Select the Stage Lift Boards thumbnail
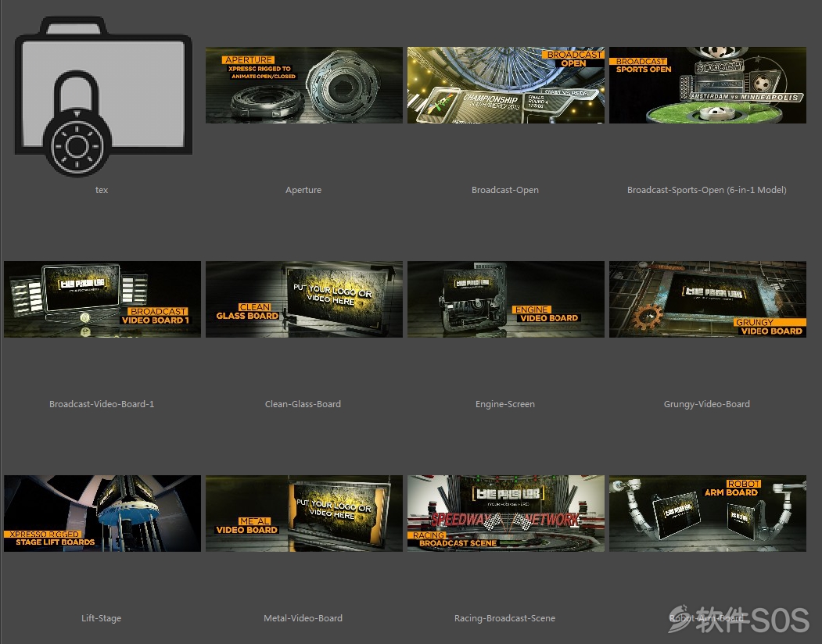Image resolution: width=822 pixels, height=644 pixels. pyautogui.click(x=102, y=513)
